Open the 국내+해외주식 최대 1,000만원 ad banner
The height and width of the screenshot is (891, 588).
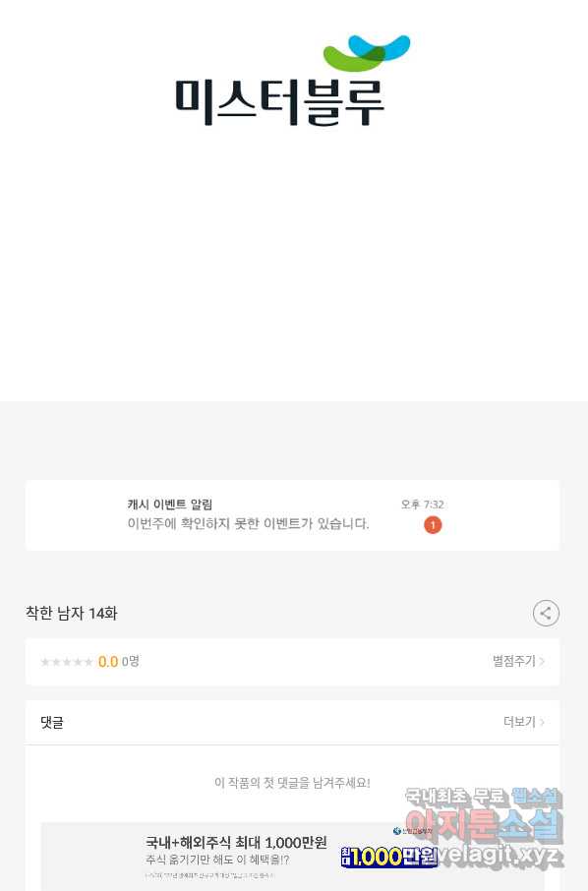point(292,857)
